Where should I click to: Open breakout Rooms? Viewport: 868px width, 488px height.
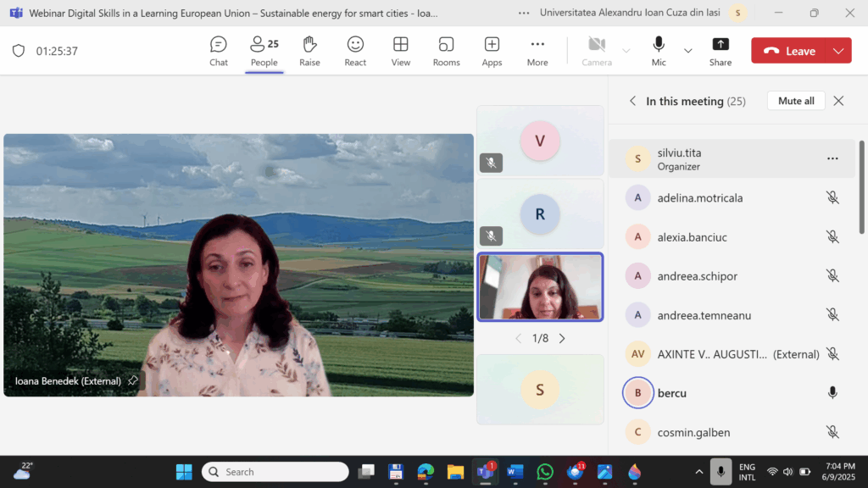click(x=446, y=51)
